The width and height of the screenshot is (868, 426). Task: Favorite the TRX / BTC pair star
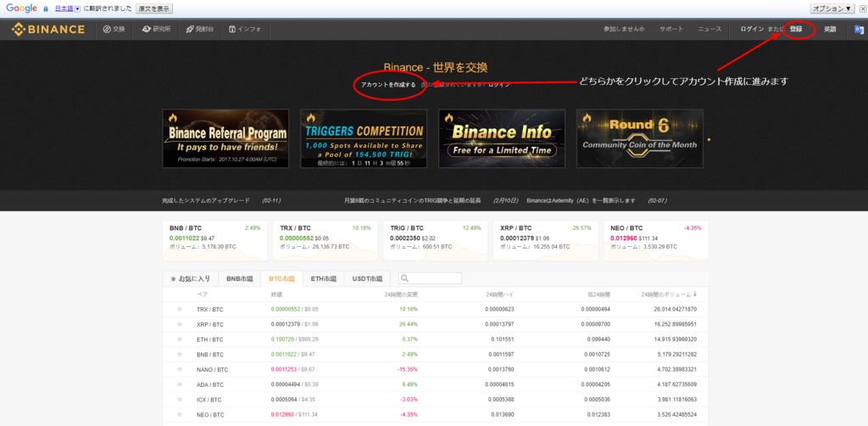(180, 309)
